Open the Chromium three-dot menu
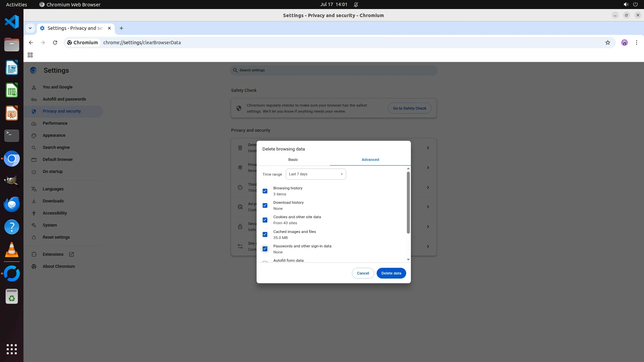 636,43
